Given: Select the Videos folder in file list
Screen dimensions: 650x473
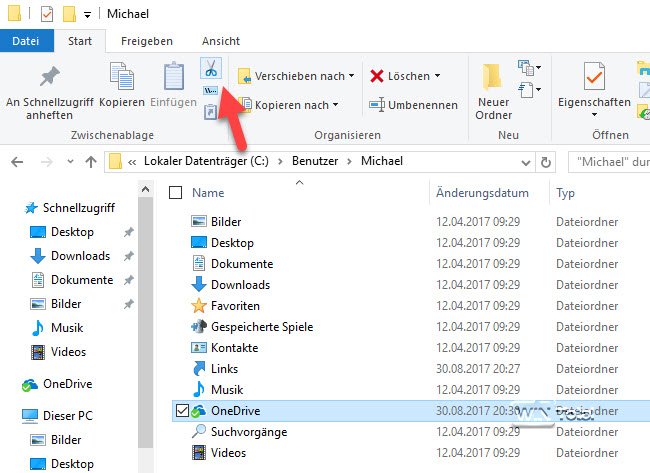Looking at the screenshot, I should coord(228,453).
